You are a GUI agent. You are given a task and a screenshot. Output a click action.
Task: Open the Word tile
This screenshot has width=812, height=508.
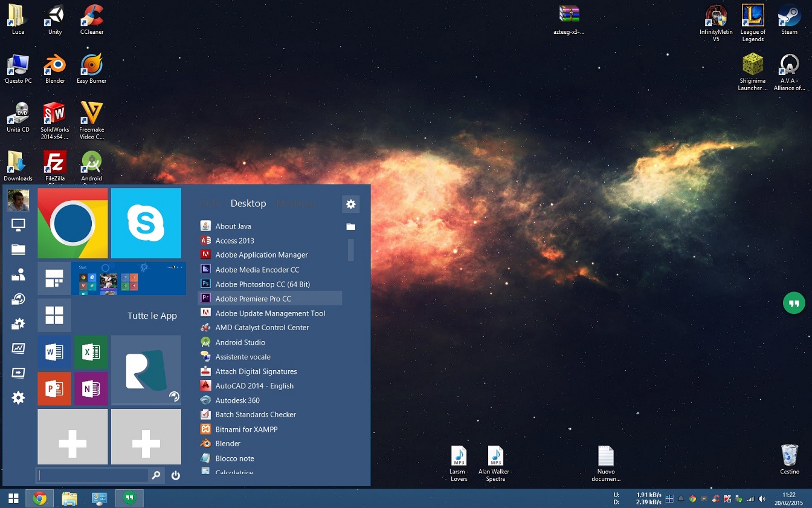click(x=54, y=352)
